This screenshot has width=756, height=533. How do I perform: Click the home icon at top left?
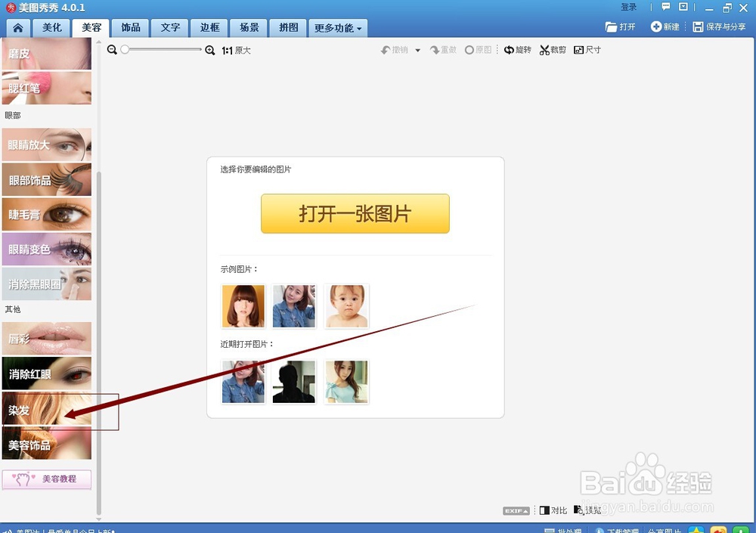pos(17,26)
